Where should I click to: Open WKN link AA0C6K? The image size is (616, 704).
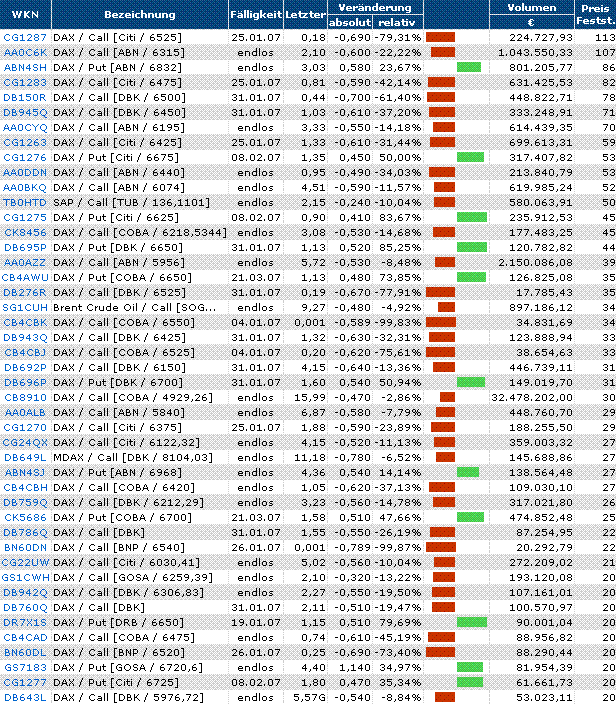(25, 53)
